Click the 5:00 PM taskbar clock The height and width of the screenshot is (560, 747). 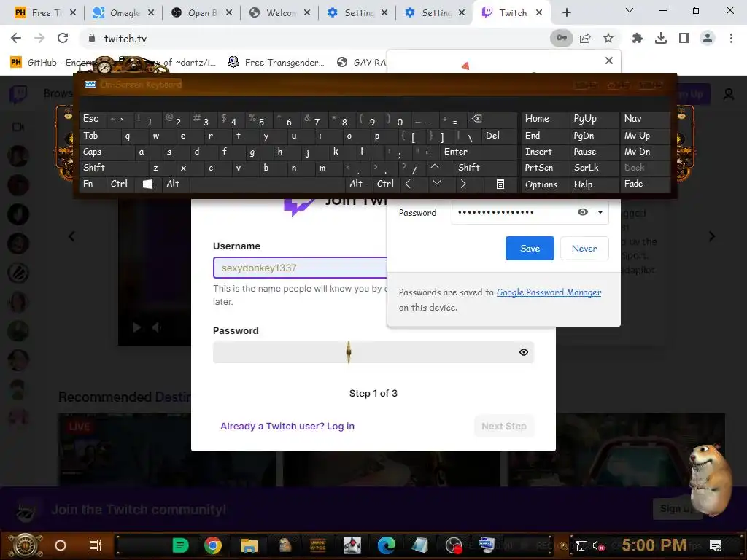coord(654,545)
